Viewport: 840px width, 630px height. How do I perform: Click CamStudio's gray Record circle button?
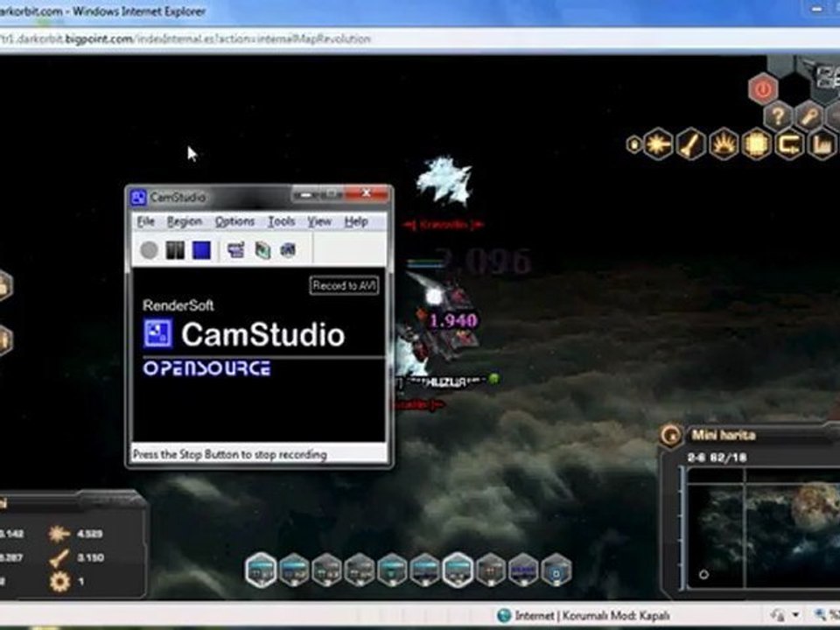(149, 250)
